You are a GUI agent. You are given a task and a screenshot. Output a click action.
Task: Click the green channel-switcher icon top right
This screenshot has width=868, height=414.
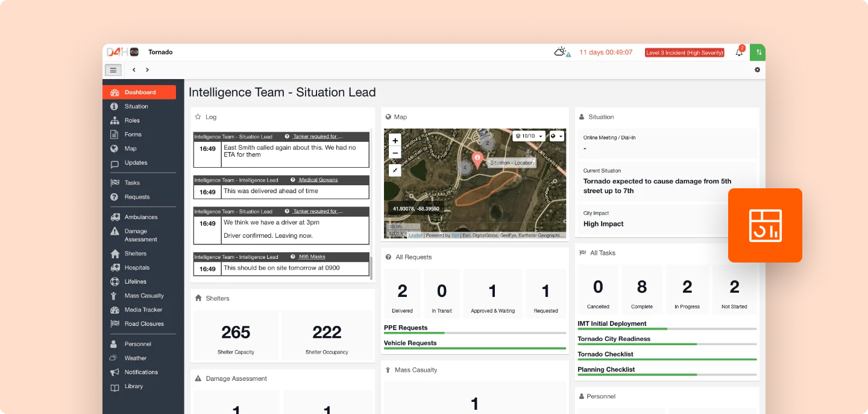[758, 52]
